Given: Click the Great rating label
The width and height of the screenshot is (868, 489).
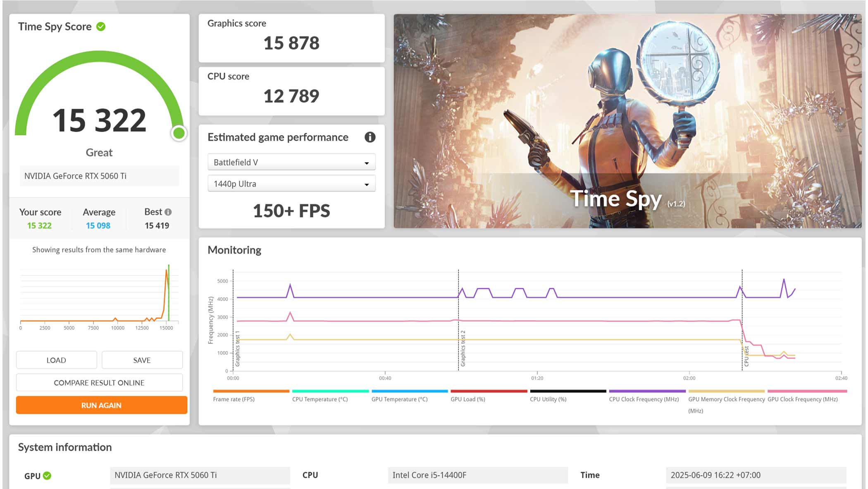Looking at the screenshot, I should pyautogui.click(x=99, y=153).
